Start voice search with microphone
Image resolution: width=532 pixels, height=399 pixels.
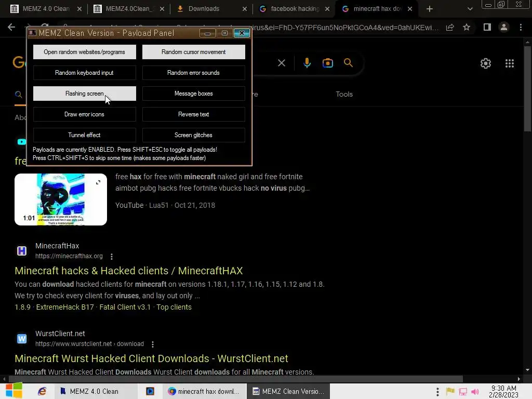pos(307,63)
